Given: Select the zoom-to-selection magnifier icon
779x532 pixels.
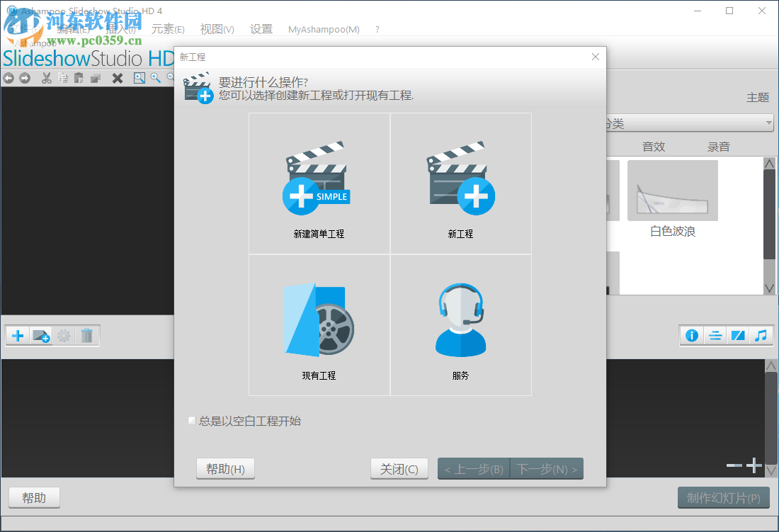Looking at the screenshot, I should click(140, 78).
